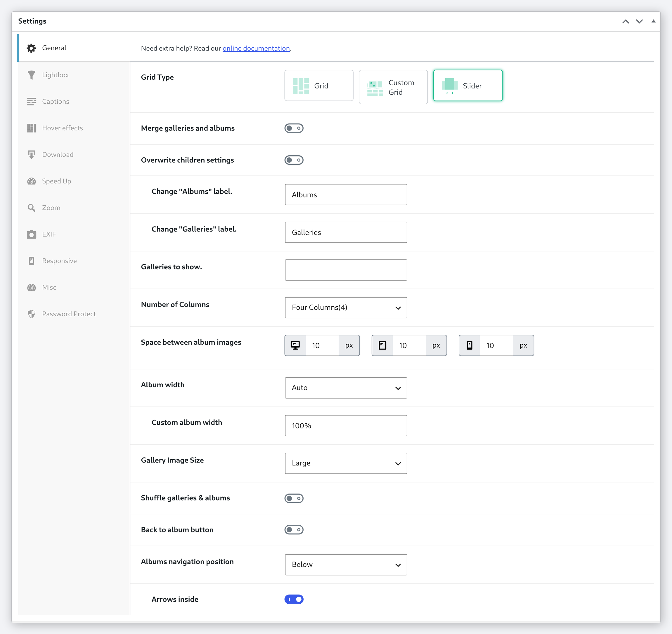Image resolution: width=672 pixels, height=634 pixels.
Task: Move Settings panel down with chevron
Action: click(639, 21)
